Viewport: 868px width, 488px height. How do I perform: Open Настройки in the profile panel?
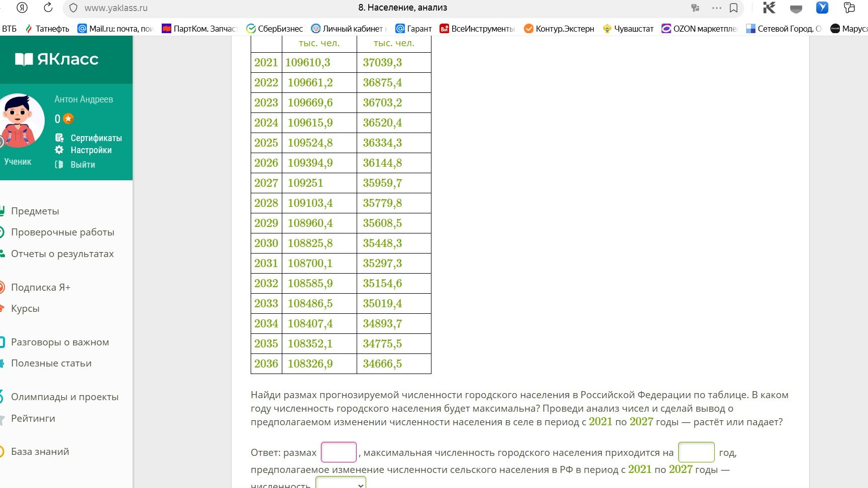click(91, 150)
